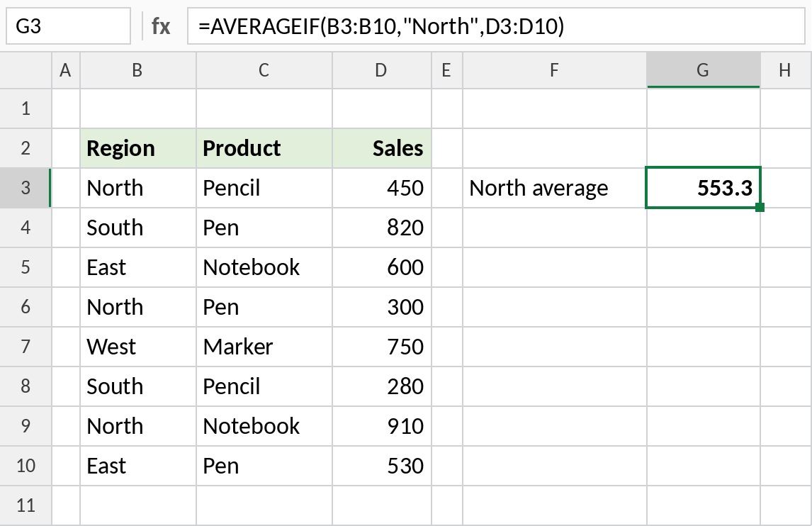Select Pencil in row 8
The image size is (812, 526).
point(264,386)
